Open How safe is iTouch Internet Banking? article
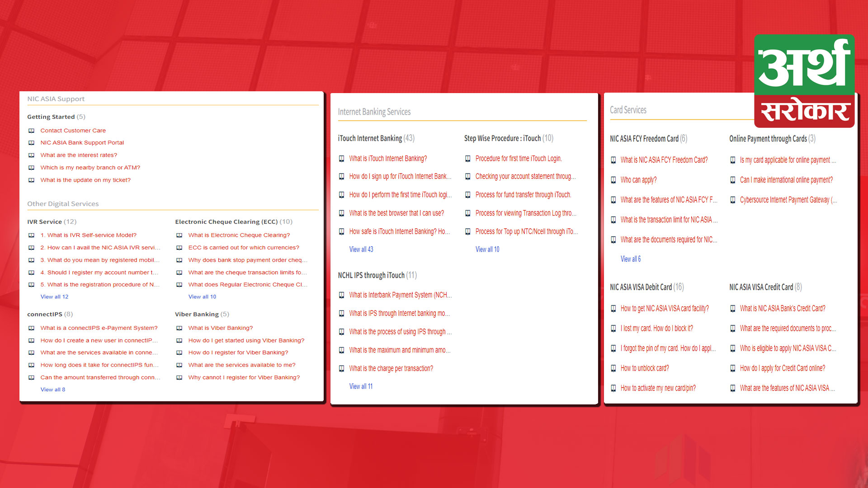The image size is (868, 488). coord(399,231)
